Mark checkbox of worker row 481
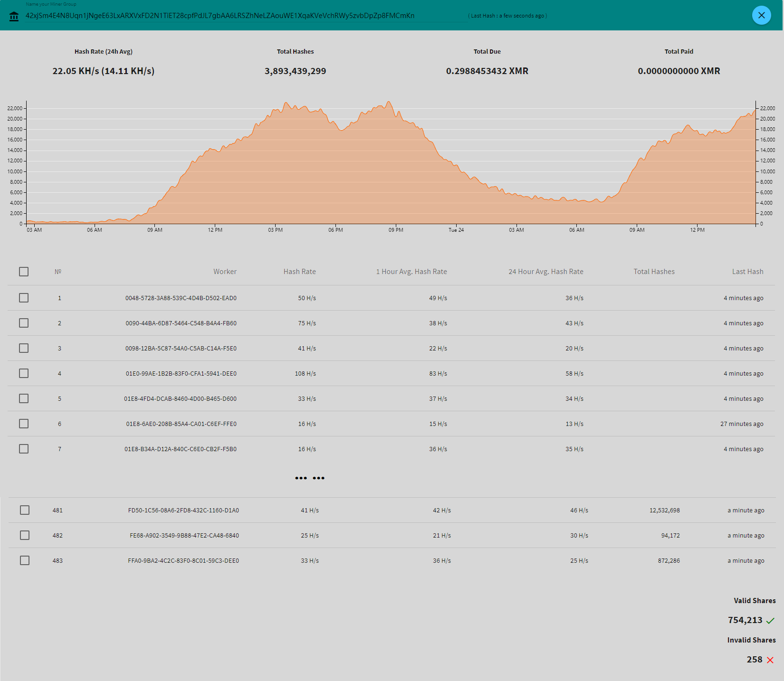 [x=25, y=510]
